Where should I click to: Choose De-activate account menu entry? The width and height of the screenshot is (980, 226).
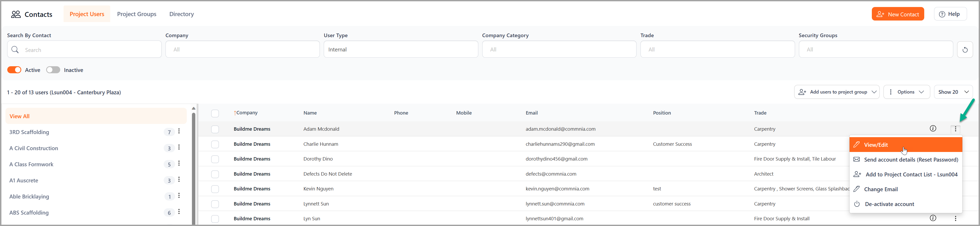pos(906,204)
